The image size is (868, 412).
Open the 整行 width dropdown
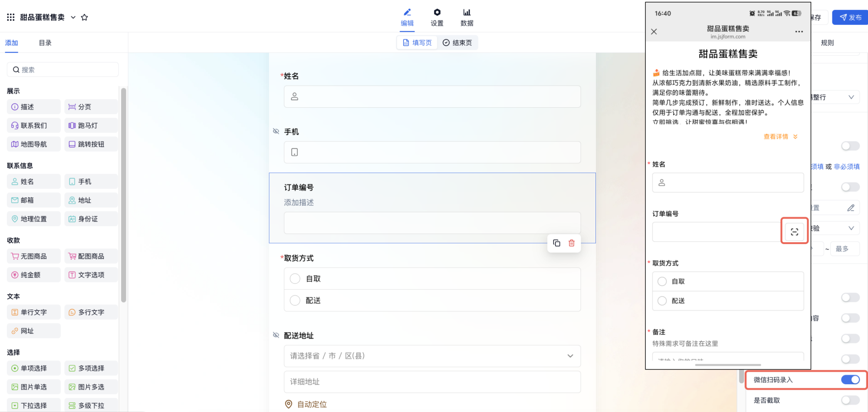pos(835,97)
